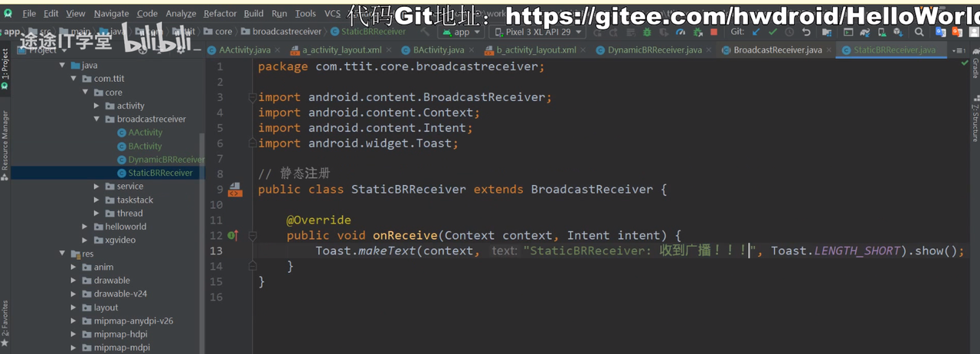The image size is (980, 354).
Task: Switch to the AActivity.java tab
Action: (x=244, y=50)
